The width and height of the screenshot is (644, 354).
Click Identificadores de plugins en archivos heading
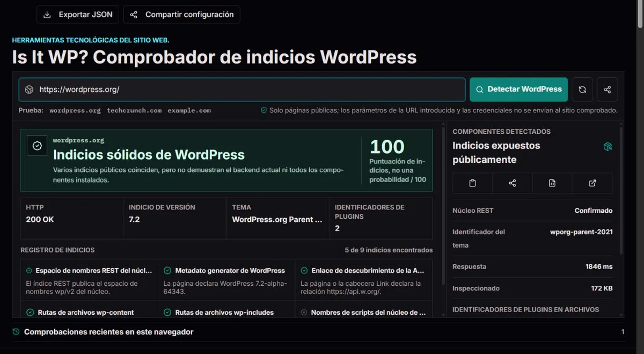(x=525, y=309)
